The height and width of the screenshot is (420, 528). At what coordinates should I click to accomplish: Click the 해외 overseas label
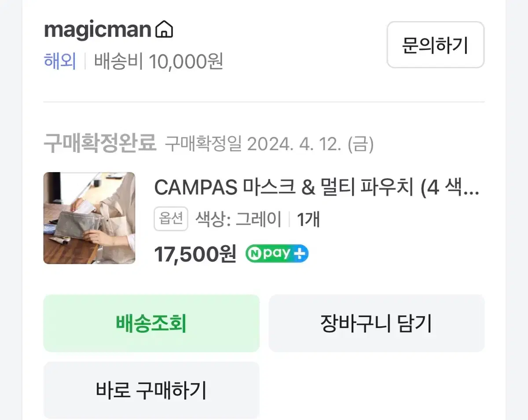coord(60,61)
